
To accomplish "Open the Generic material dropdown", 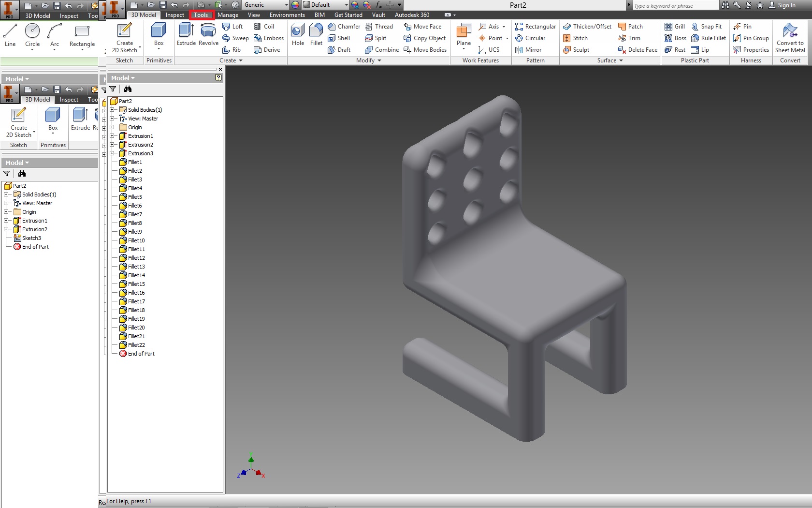I will [265, 5].
